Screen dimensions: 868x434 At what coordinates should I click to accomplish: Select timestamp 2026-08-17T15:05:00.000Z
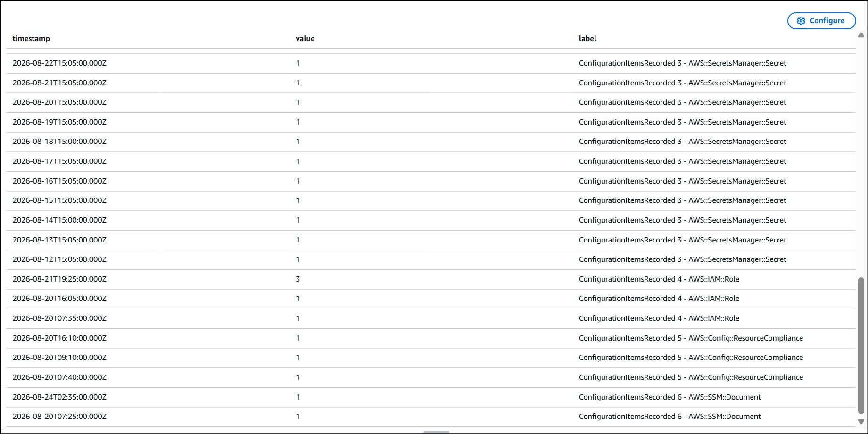pyautogui.click(x=59, y=161)
